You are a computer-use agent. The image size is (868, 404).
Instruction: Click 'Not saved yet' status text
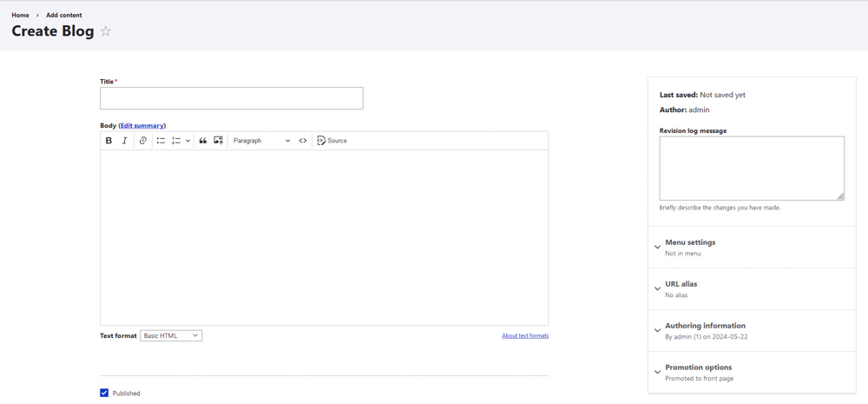pos(722,95)
